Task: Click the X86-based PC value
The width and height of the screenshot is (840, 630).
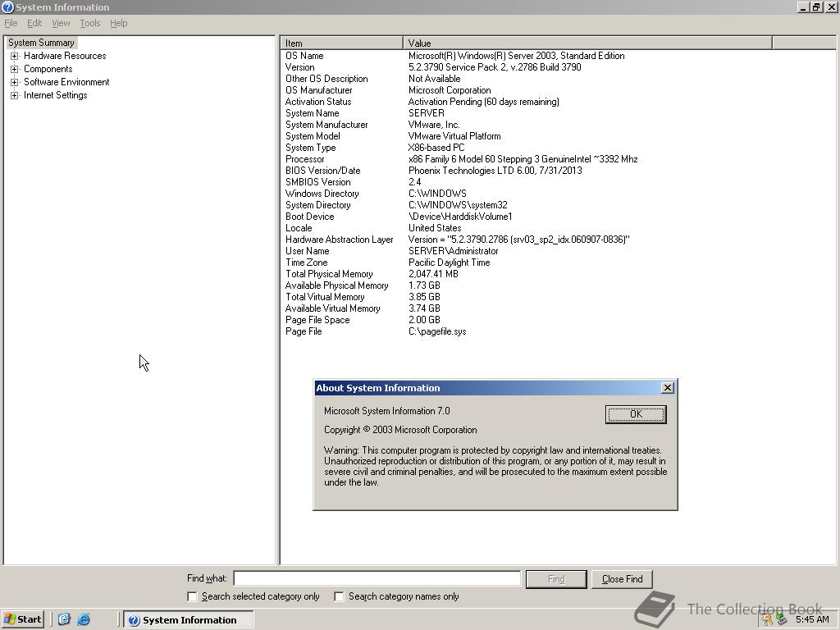Action: click(436, 148)
